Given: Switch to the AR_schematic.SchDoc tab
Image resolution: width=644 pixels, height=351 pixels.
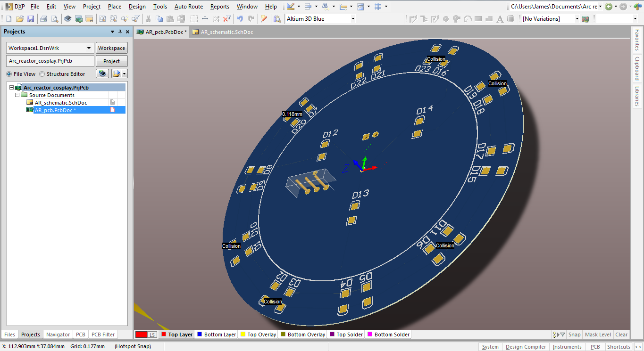Looking at the screenshot, I should click(223, 32).
